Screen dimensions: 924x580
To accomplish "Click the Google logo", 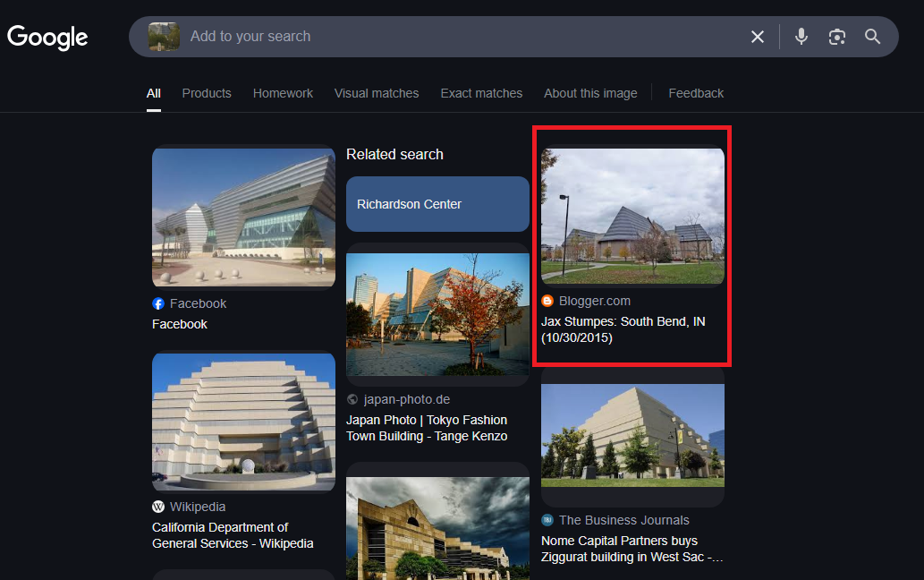I will coord(47,37).
